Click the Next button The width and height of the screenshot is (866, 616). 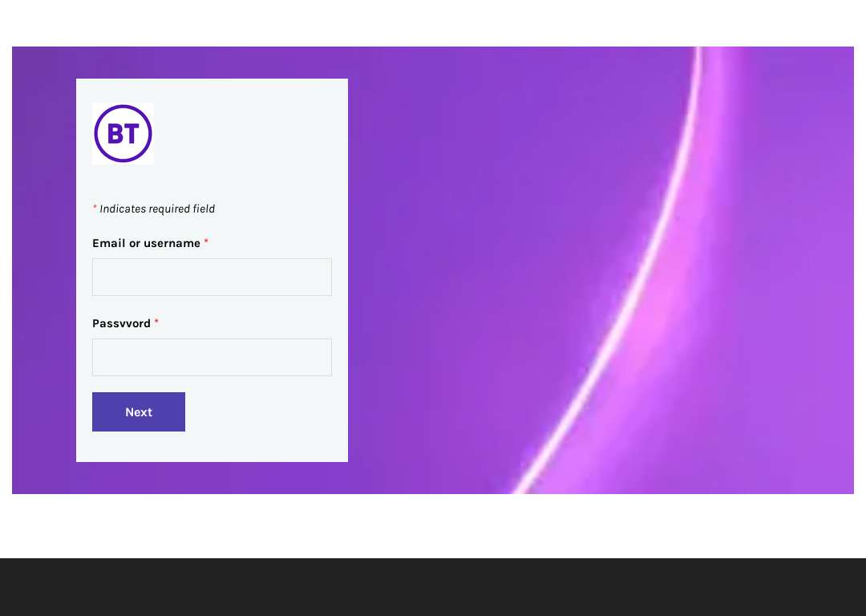(139, 412)
